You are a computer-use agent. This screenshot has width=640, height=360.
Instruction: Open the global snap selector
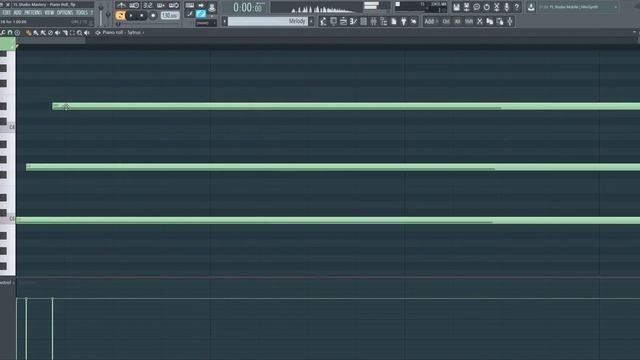206,23
